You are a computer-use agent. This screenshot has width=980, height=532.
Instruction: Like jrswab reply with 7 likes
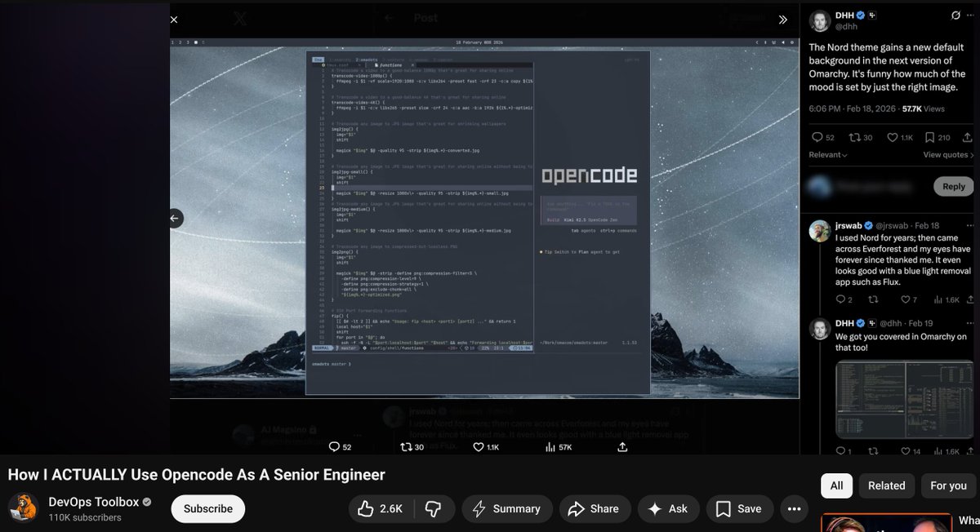(x=908, y=300)
